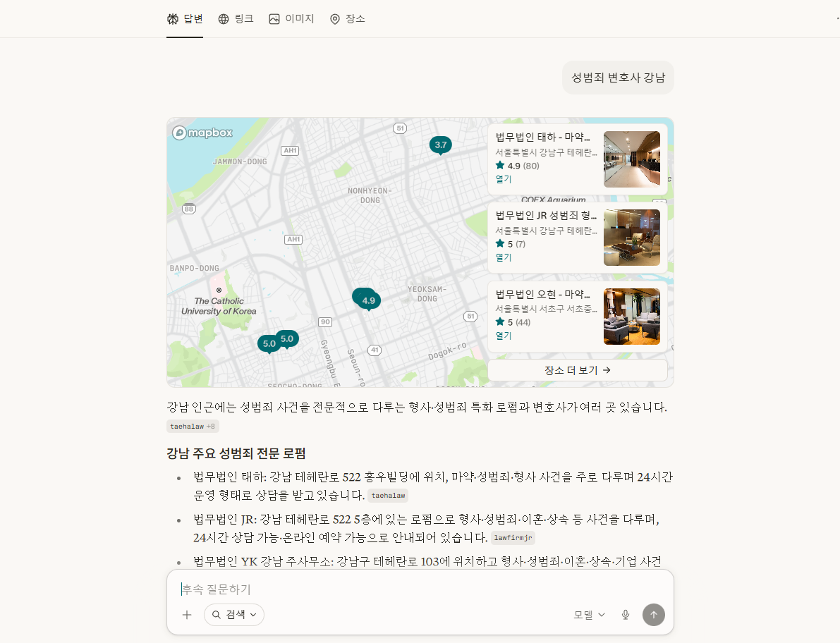
Task: Click The Catholic University of Korea label
Action: pyautogui.click(x=219, y=306)
